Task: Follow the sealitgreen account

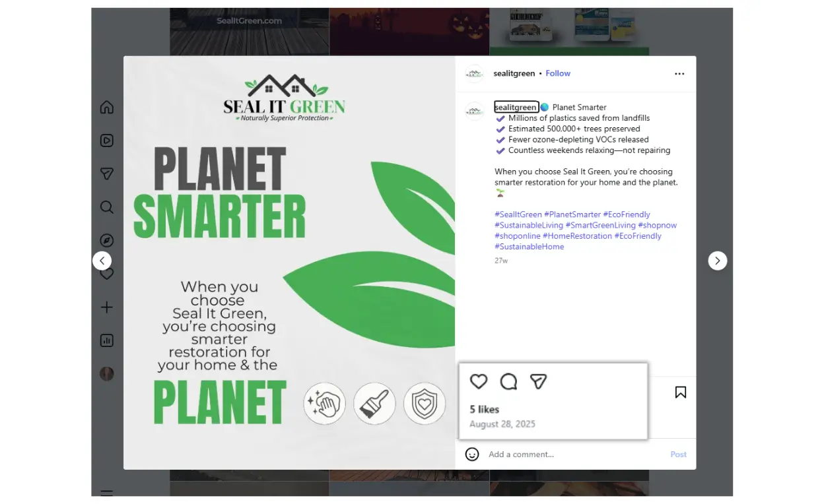Action: 558,73
